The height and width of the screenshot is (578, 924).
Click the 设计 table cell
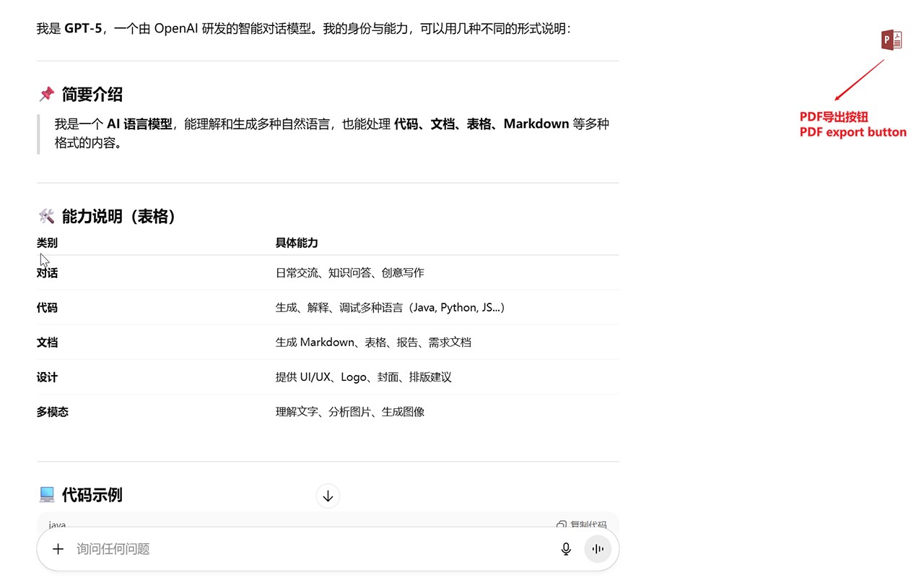tap(47, 377)
